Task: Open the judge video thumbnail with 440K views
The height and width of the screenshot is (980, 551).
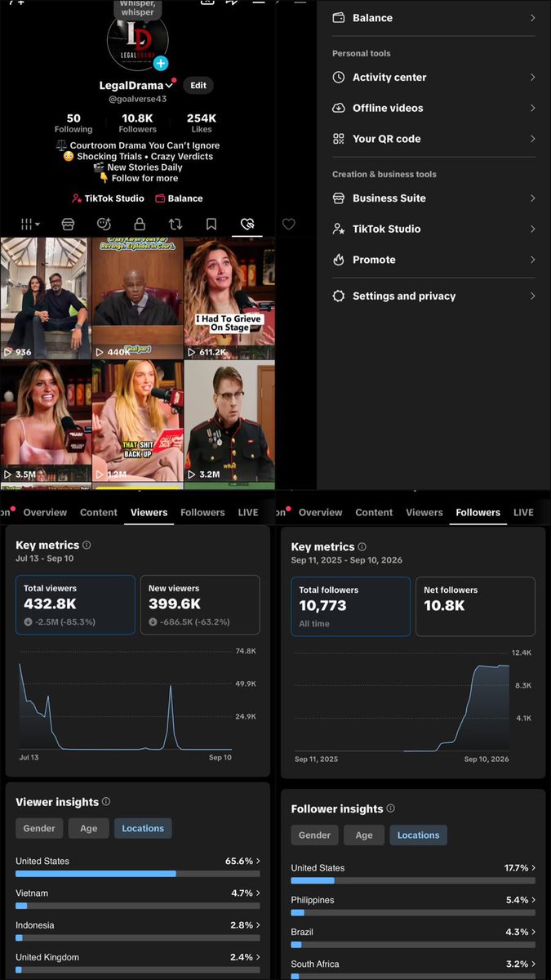Action: 138,298
